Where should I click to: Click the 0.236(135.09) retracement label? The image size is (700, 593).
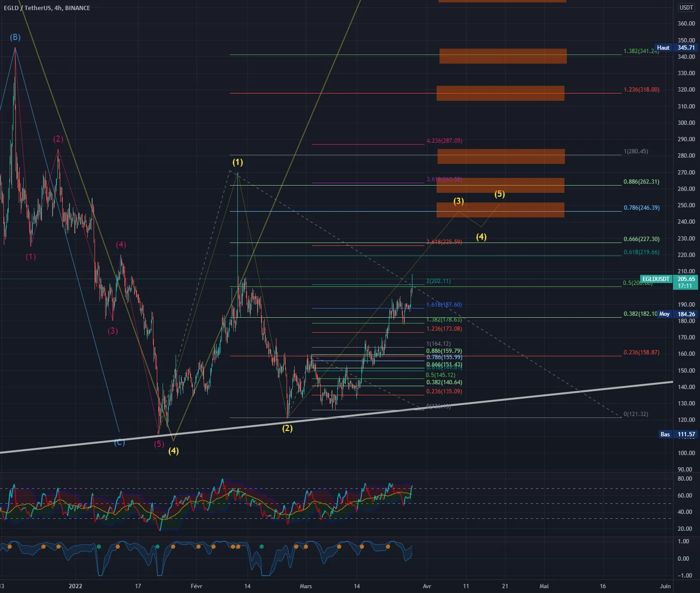(x=444, y=391)
